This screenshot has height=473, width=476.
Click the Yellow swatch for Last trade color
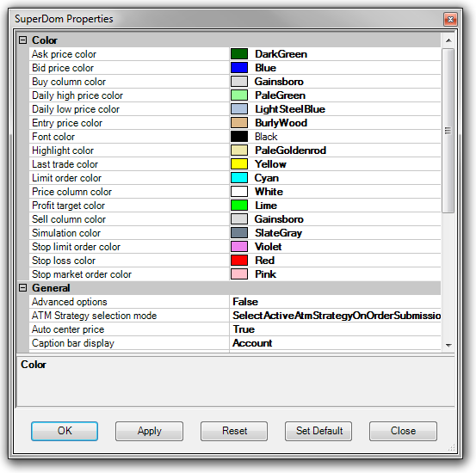coord(239,164)
